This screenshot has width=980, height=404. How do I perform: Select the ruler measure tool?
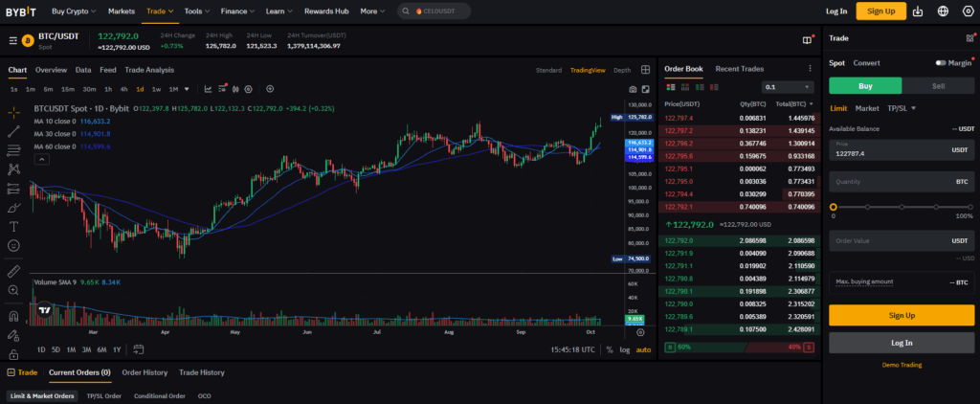pyautogui.click(x=13, y=272)
